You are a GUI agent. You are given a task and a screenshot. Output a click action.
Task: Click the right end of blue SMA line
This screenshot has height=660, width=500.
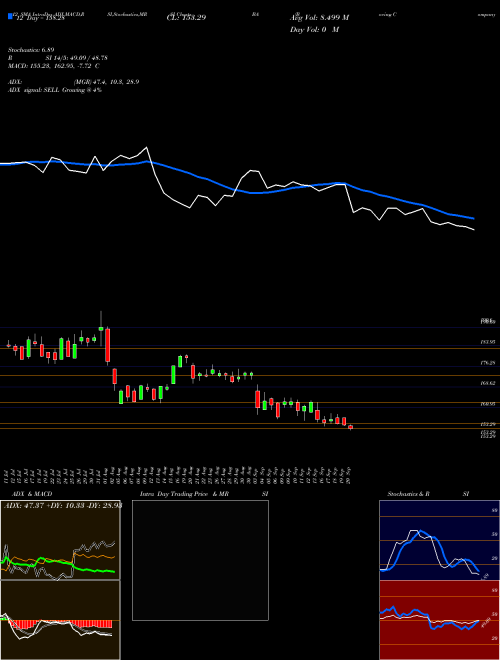[x=474, y=218]
